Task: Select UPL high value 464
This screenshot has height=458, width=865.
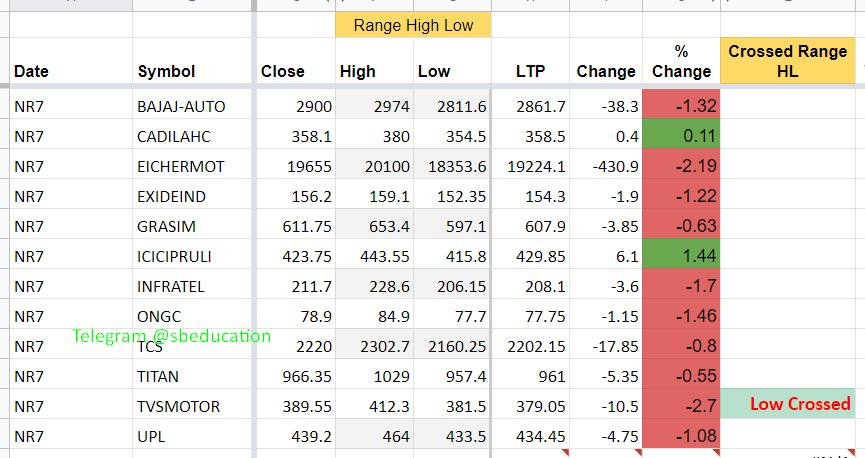Action: (375, 435)
